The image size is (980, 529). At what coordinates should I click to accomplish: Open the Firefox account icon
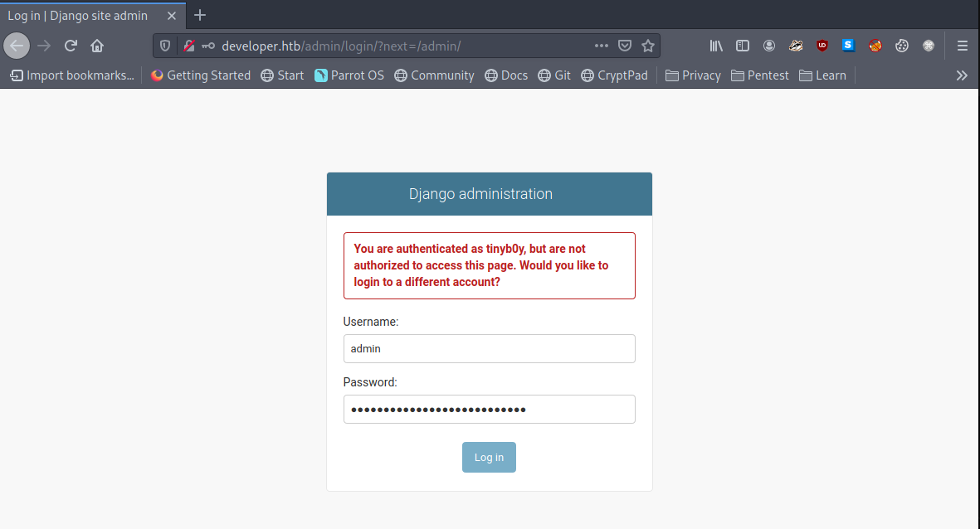click(x=769, y=46)
